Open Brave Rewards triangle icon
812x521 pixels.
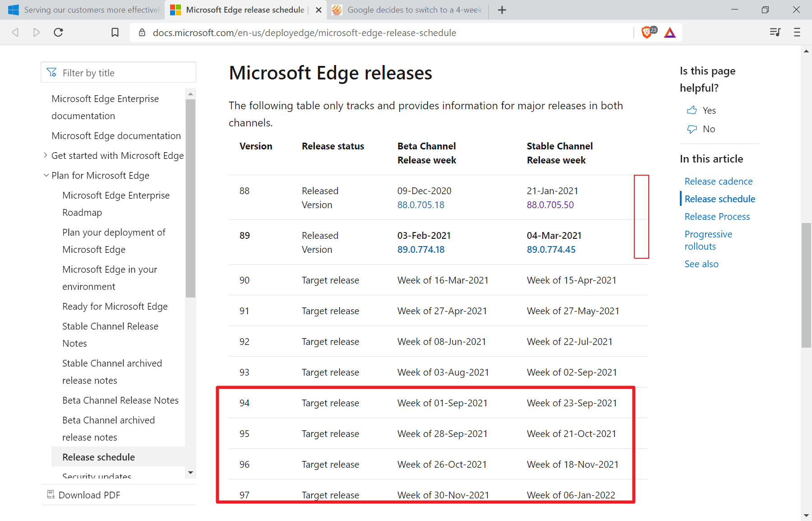670,33
